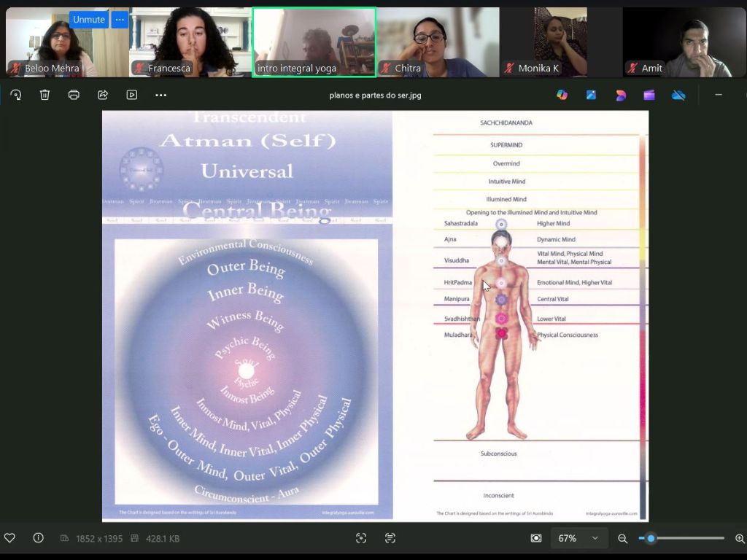This screenshot has width=747, height=560.
Task: Click the OneDrive cloud icon
Action: pyautogui.click(x=678, y=95)
